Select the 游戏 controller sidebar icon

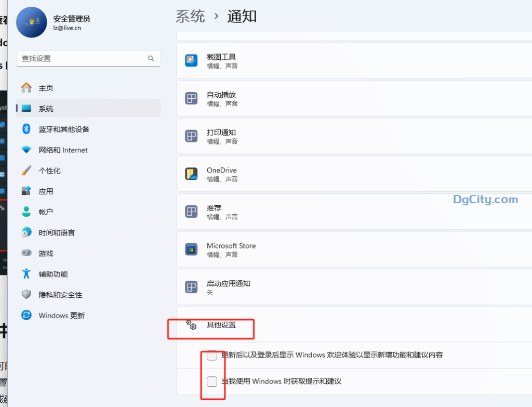click(x=26, y=253)
